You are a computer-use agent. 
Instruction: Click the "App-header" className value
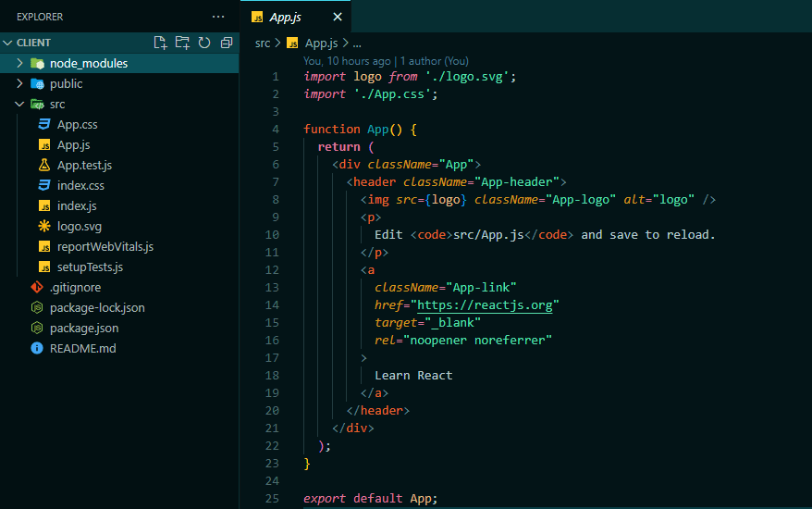[x=517, y=182]
